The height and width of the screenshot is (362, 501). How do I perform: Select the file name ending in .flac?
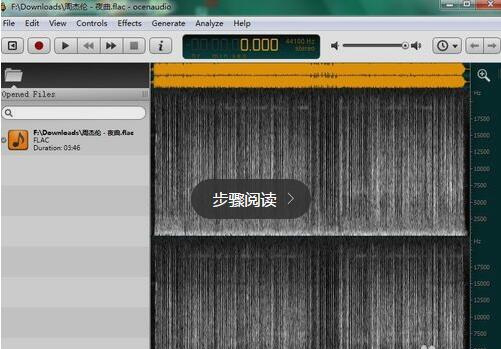click(x=83, y=133)
